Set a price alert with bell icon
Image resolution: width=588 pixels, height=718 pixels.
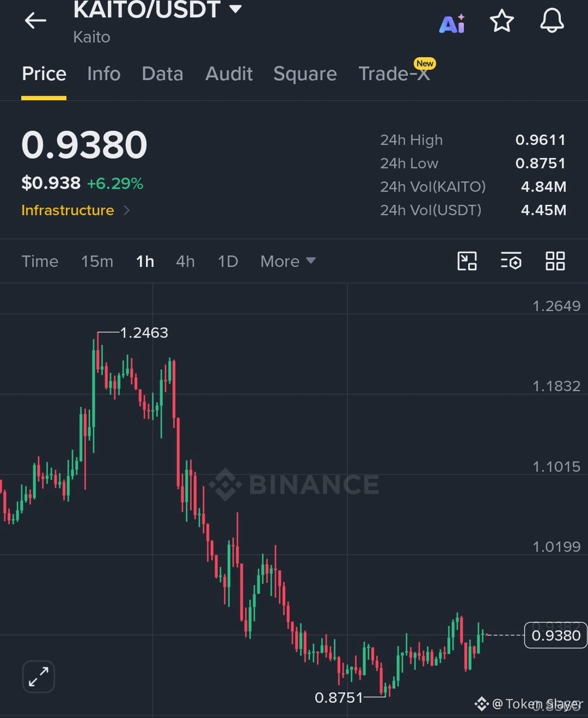[552, 21]
